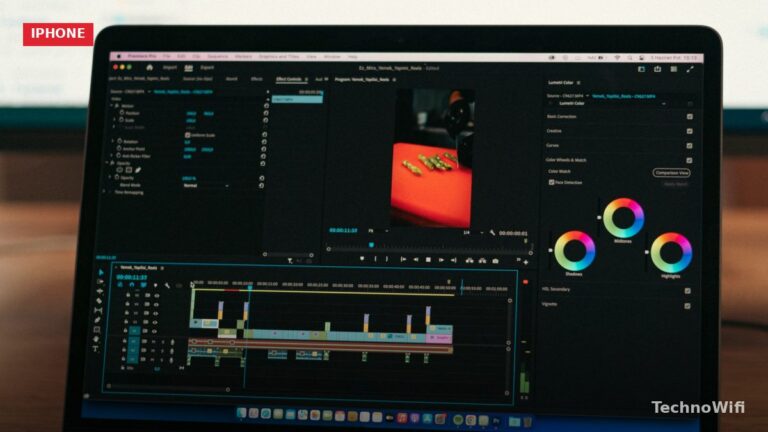Choose free draw bezier mask pen
Screen dimensions: 768x432
(138, 170)
